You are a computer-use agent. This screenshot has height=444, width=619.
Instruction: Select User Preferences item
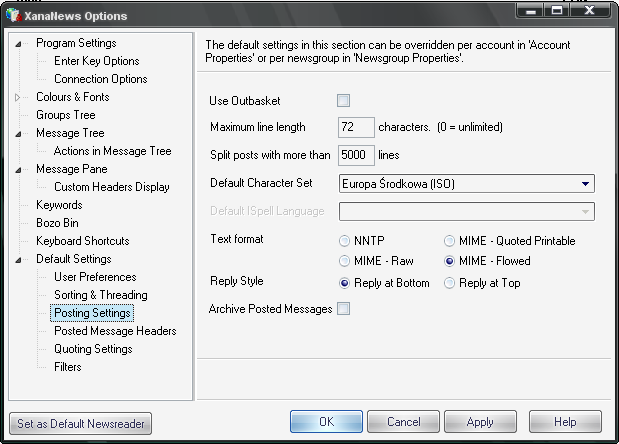(95, 277)
